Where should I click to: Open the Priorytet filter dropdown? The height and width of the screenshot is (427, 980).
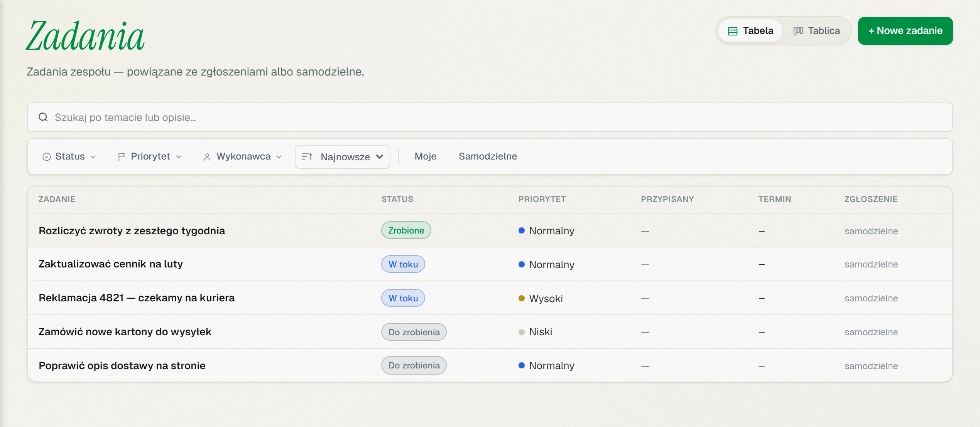point(149,156)
